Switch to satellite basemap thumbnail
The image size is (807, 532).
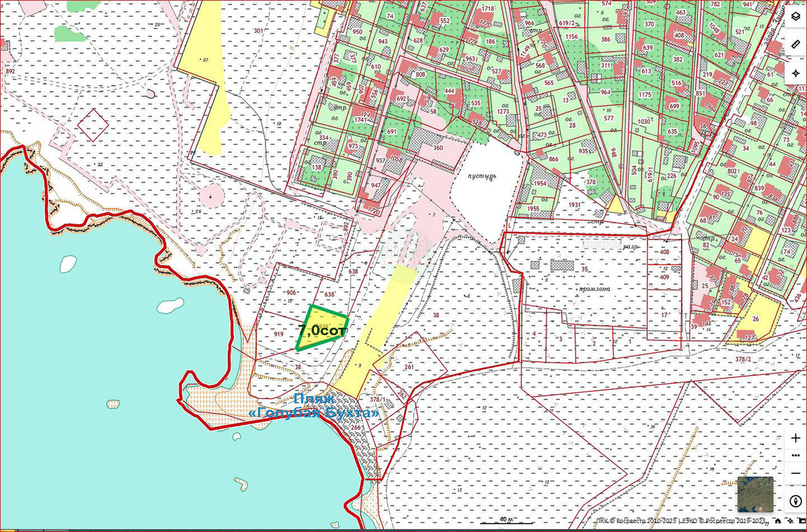(x=755, y=494)
